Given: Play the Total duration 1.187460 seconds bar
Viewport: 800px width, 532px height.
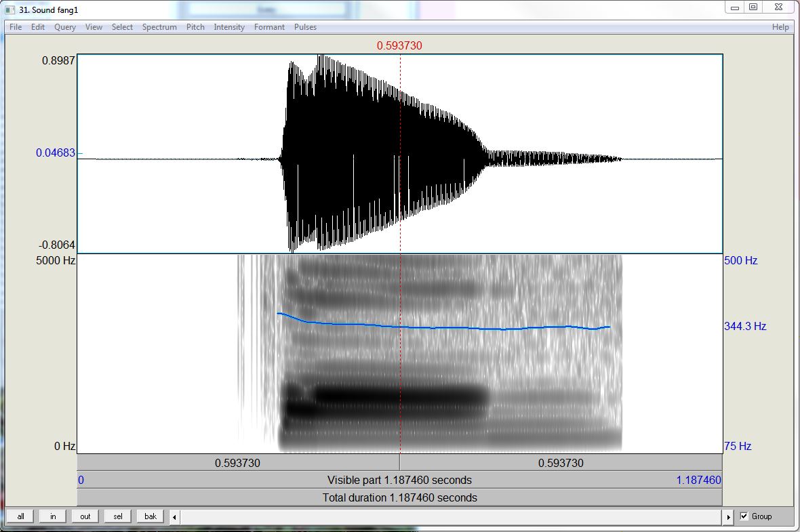Looking at the screenshot, I should (x=400, y=497).
